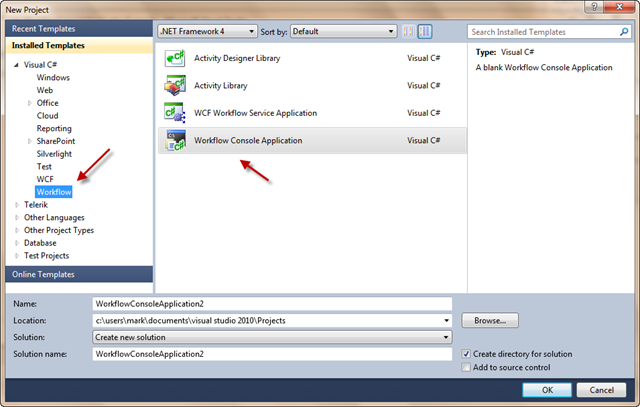Image resolution: width=640 pixels, height=407 pixels.
Task: Switch to small icons view
Action: click(408, 31)
